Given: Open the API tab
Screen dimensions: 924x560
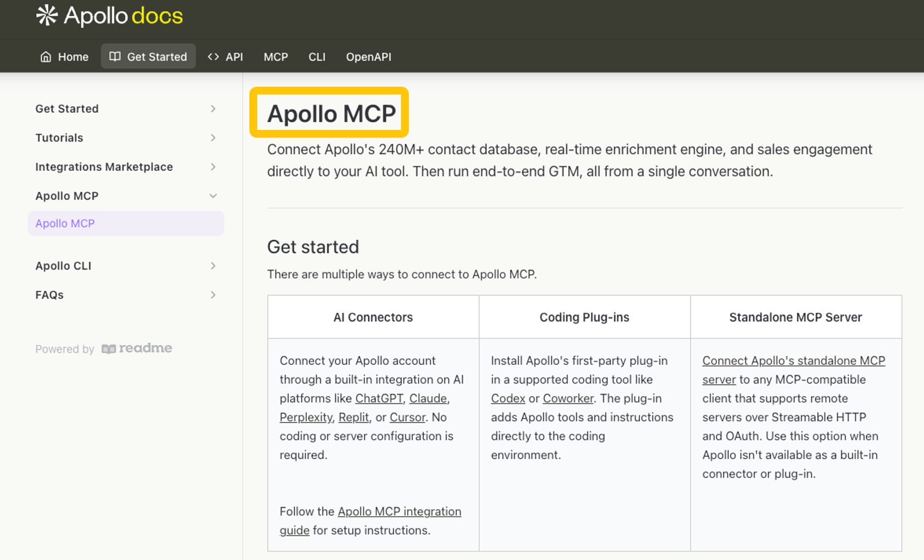Looking at the screenshot, I should pos(225,57).
